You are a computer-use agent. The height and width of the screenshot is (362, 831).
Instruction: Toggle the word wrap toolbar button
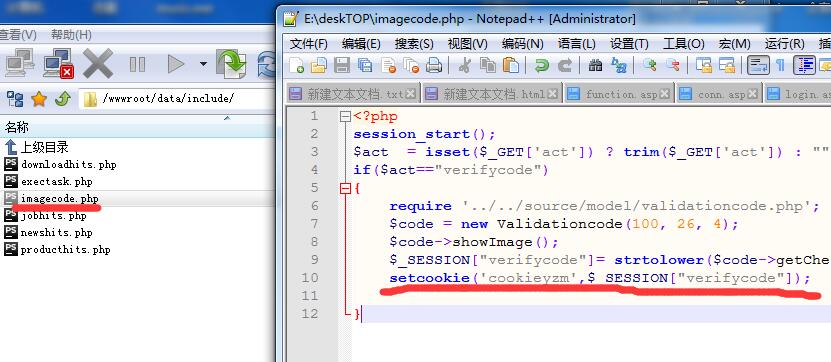pos(758,65)
